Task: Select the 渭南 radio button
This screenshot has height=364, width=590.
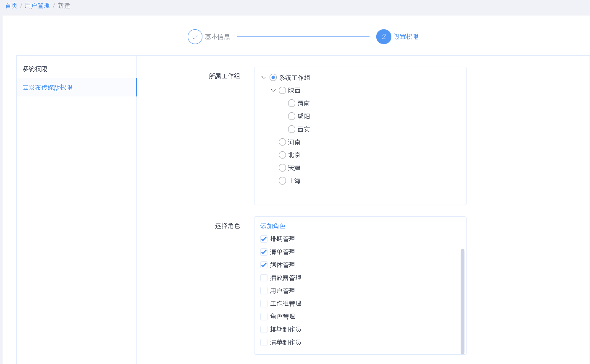Action: click(x=291, y=103)
